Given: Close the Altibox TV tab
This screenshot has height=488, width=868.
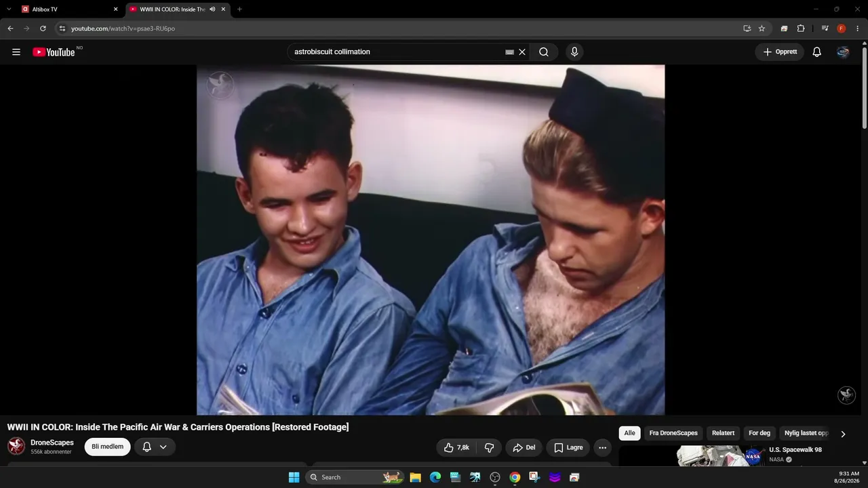Looking at the screenshot, I should coord(115,9).
